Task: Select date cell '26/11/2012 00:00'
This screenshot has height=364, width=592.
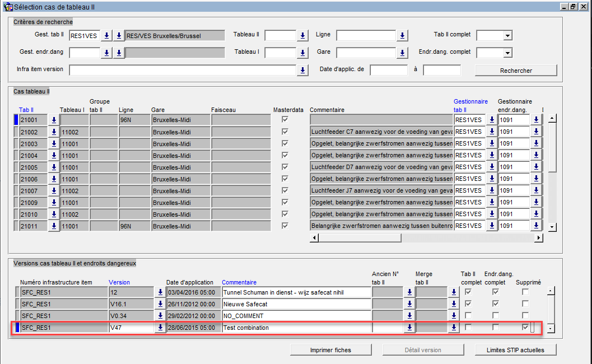Action: tap(194, 304)
